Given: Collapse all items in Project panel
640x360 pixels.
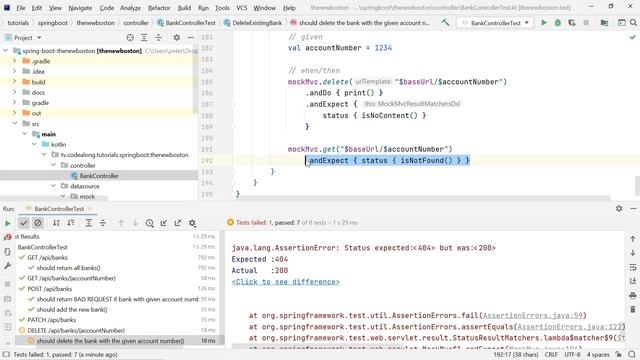Looking at the screenshot, I should point(158,38).
